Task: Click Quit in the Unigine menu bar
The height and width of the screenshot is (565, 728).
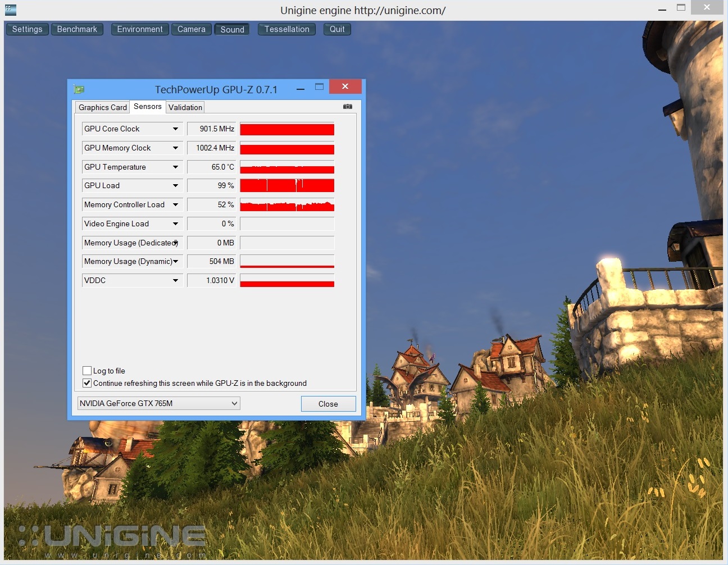Action: tap(337, 29)
